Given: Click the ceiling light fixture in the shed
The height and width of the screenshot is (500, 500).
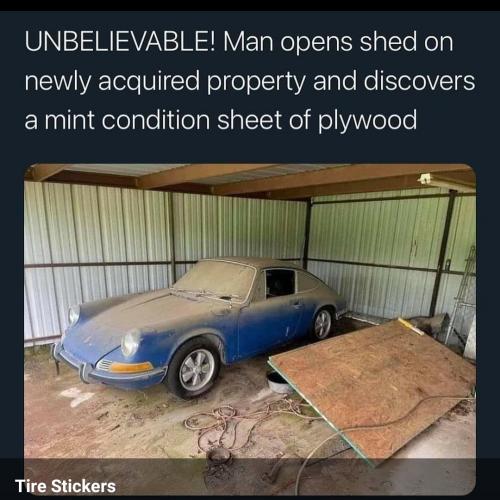Looking at the screenshot, I should [424, 179].
